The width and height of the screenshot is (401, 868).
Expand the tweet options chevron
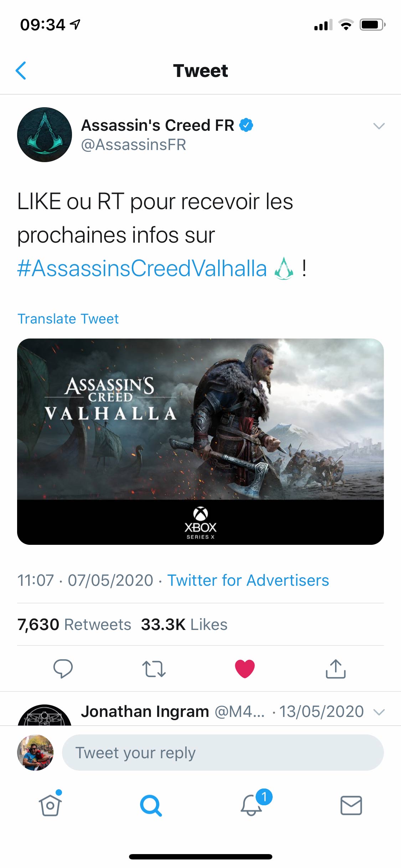pos(379,126)
